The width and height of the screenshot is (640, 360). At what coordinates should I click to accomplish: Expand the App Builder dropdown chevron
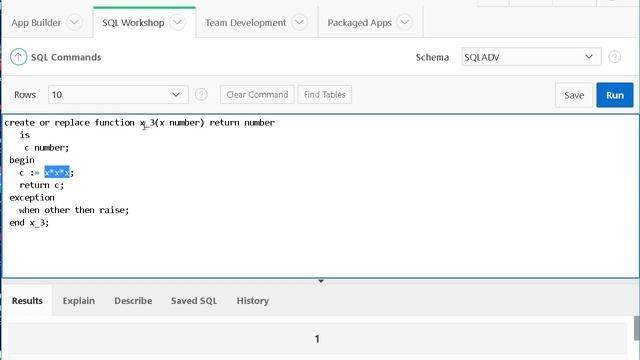point(74,22)
